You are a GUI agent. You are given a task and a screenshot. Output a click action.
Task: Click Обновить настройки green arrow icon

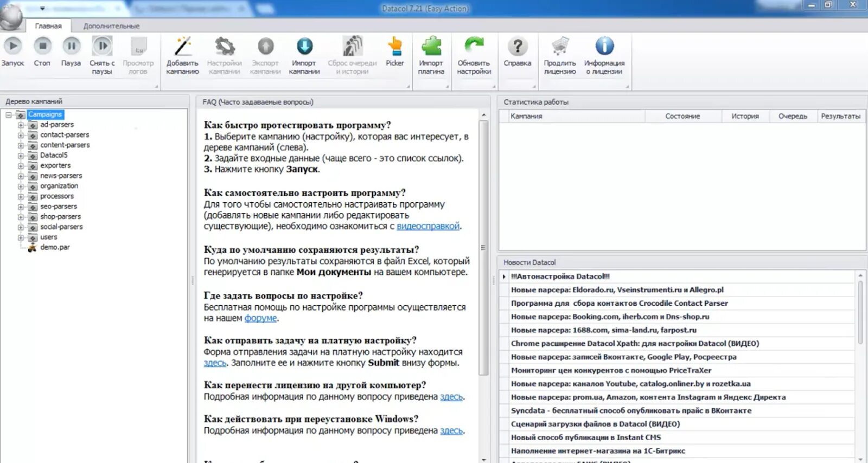click(x=474, y=46)
